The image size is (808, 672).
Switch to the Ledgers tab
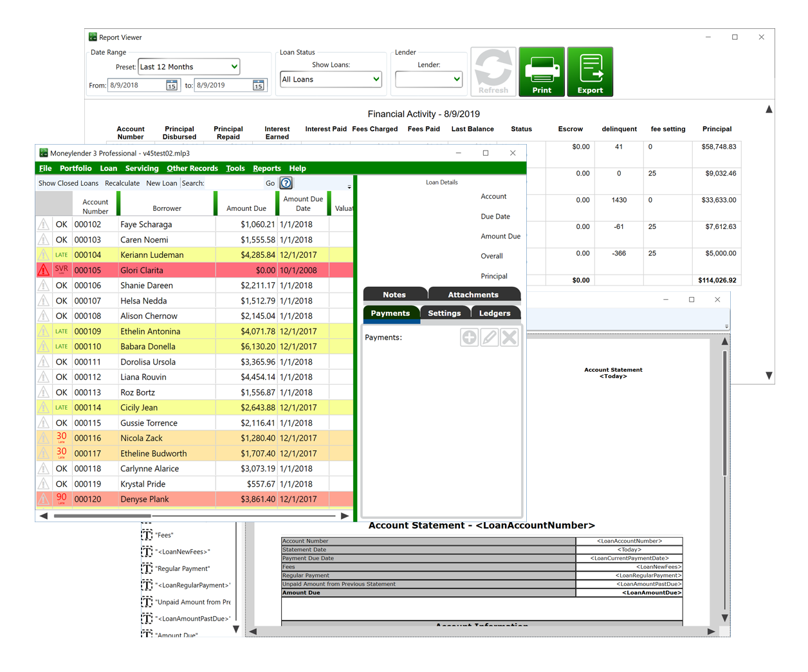click(x=495, y=313)
